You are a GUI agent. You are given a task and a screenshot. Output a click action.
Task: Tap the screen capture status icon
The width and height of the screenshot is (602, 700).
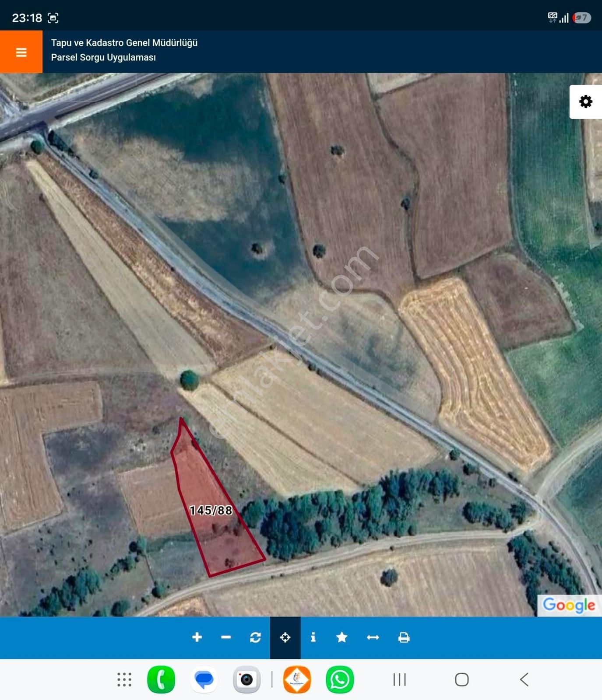point(53,18)
